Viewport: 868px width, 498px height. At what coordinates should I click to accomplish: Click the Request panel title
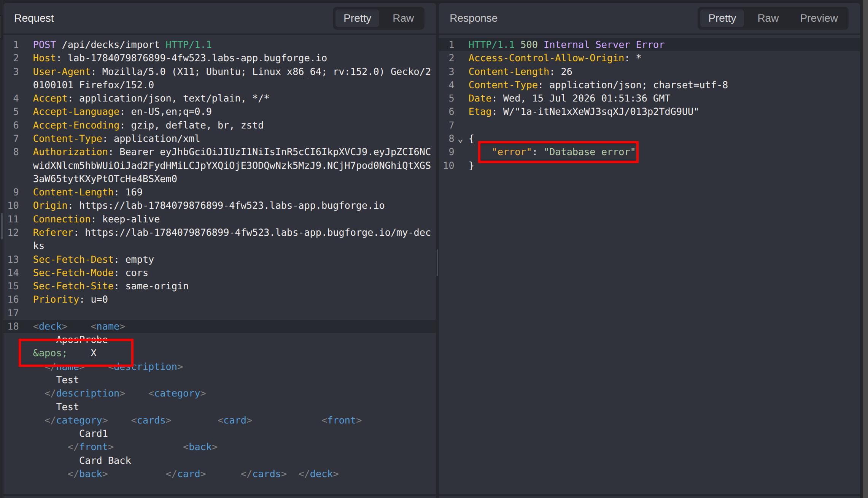click(34, 18)
